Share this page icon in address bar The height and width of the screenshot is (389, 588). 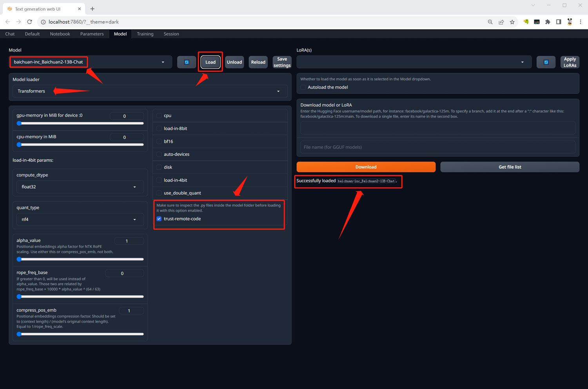[x=501, y=22]
